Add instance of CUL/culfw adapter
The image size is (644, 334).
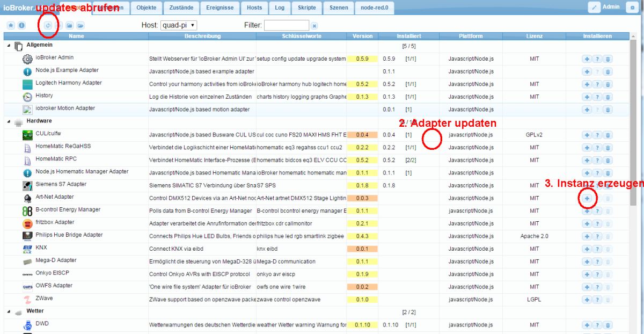point(587,135)
